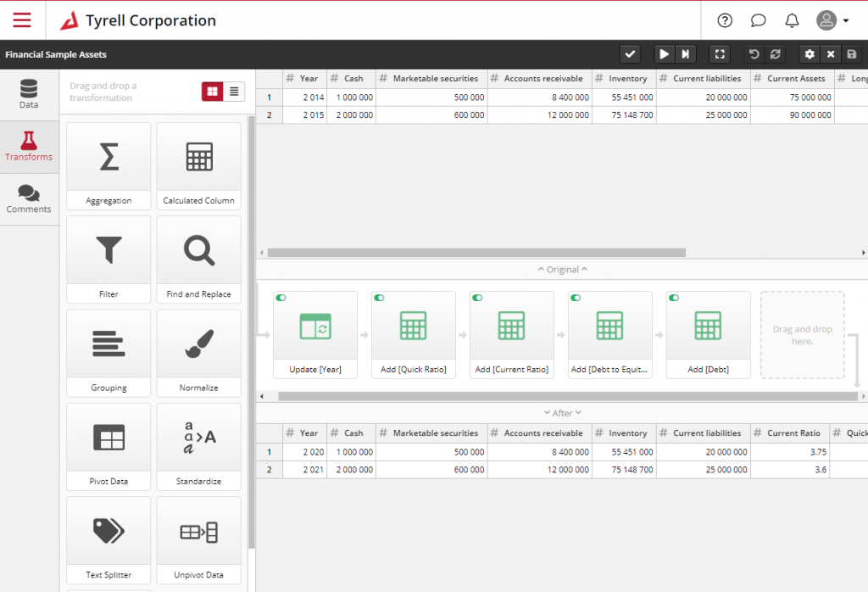Open the Add [Quick Ratio] step
Image resolution: width=868 pixels, height=592 pixels.
pos(414,335)
